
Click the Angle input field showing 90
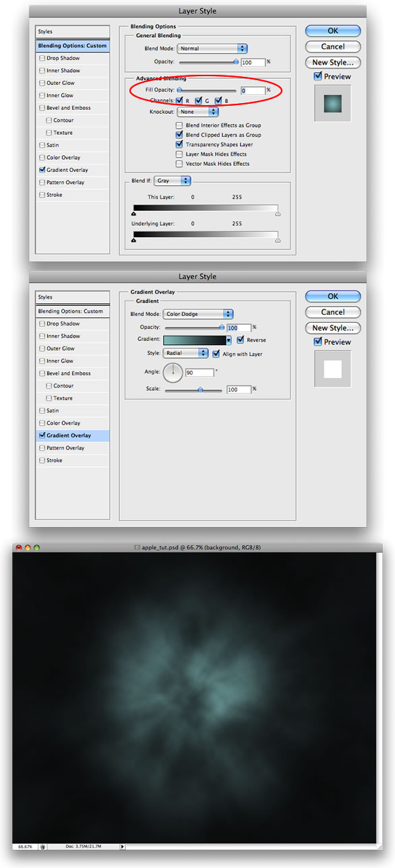200,372
